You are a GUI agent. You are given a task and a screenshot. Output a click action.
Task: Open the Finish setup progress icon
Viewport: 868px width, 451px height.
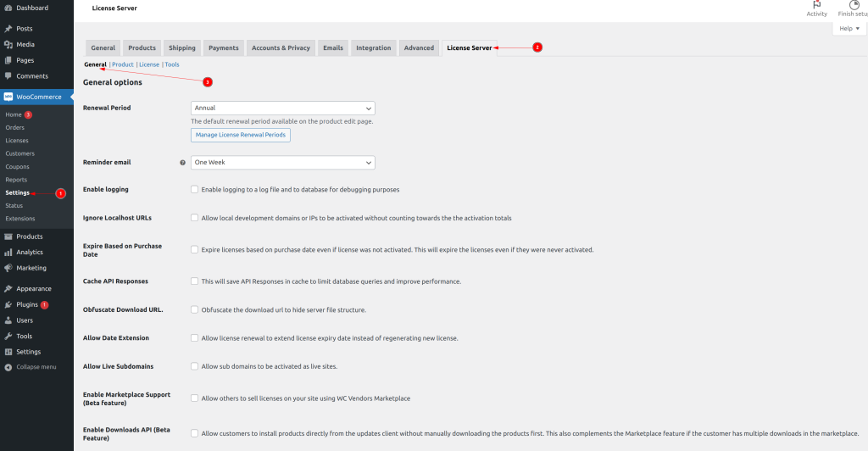click(x=854, y=4)
